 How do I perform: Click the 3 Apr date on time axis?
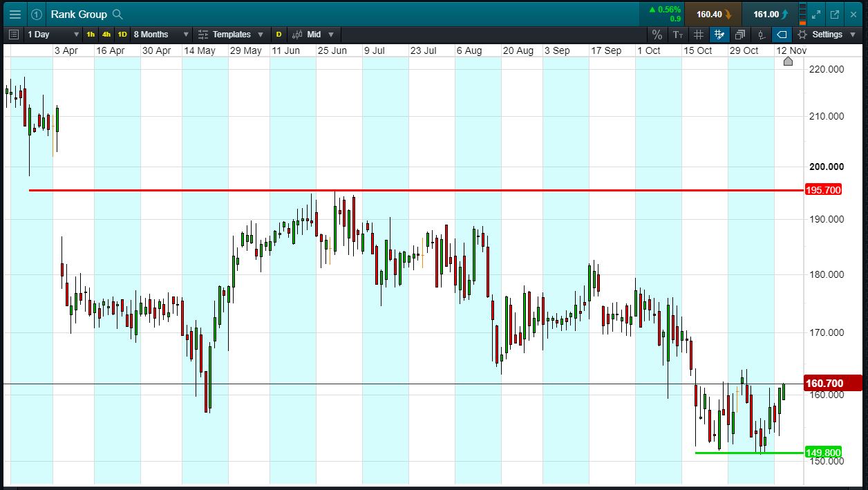66,50
